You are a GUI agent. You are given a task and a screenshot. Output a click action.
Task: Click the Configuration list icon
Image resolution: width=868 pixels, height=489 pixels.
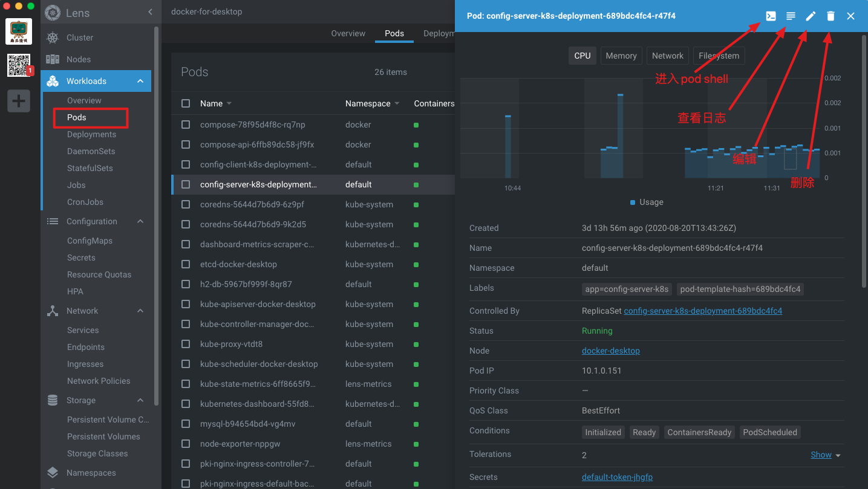(x=53, y=221)
